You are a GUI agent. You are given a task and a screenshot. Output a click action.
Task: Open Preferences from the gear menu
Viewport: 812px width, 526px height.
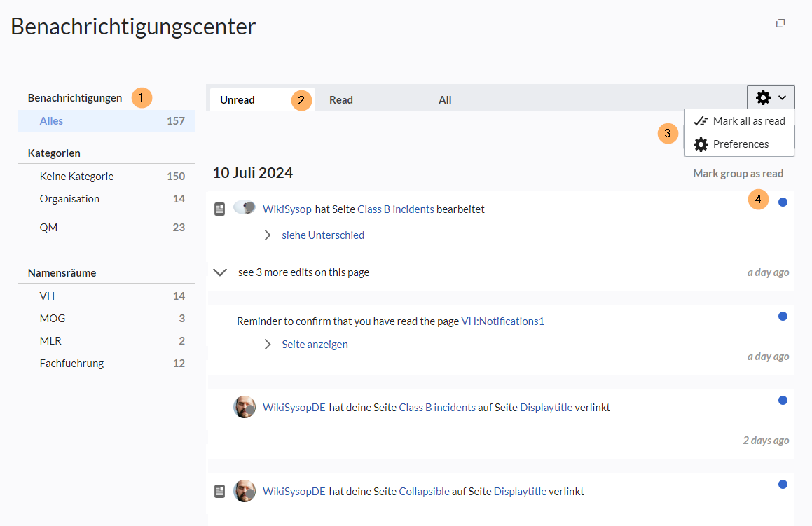point(740,144)
